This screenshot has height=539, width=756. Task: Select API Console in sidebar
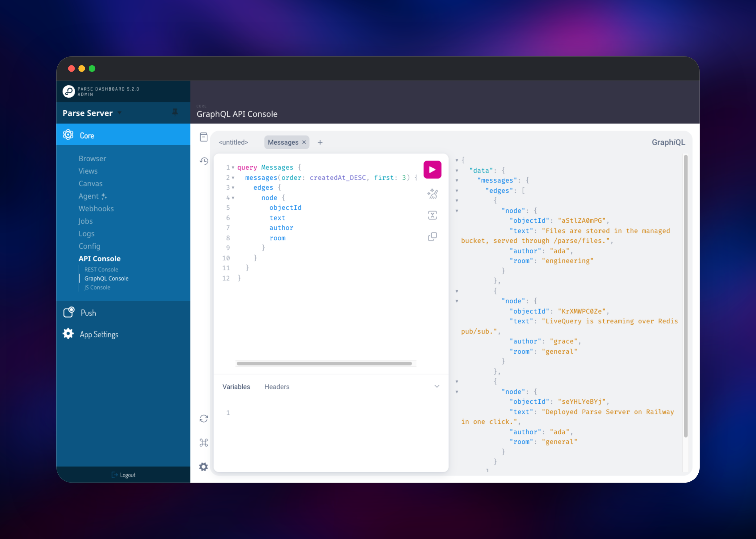tap(99, 259)
